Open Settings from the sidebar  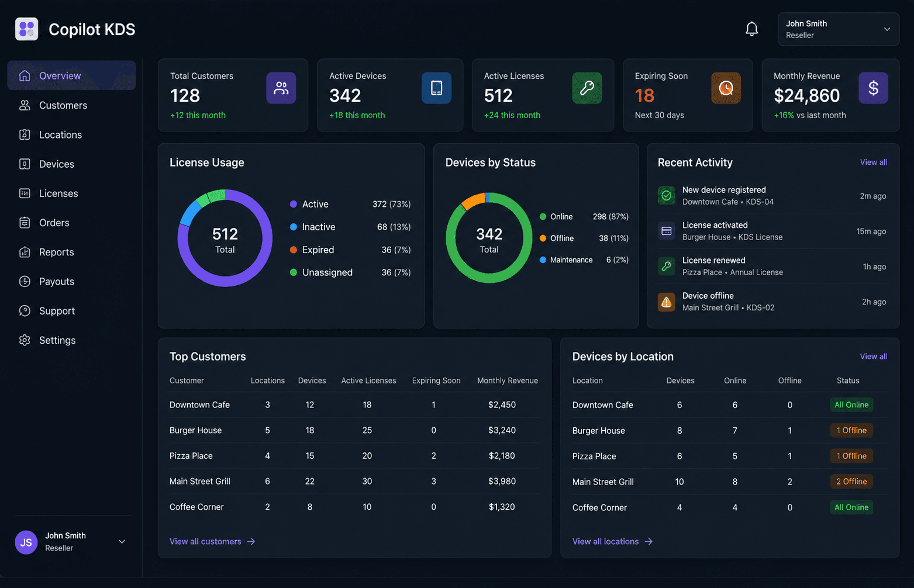(71, 340)
